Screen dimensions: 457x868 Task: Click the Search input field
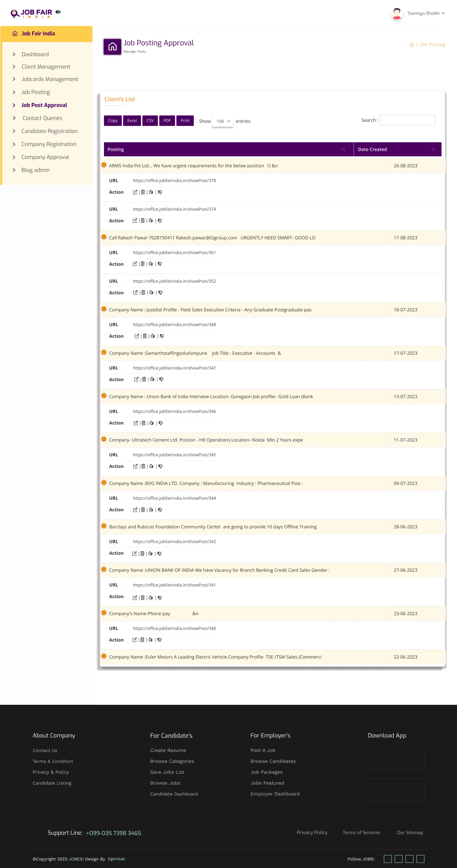tap(407, 120)
